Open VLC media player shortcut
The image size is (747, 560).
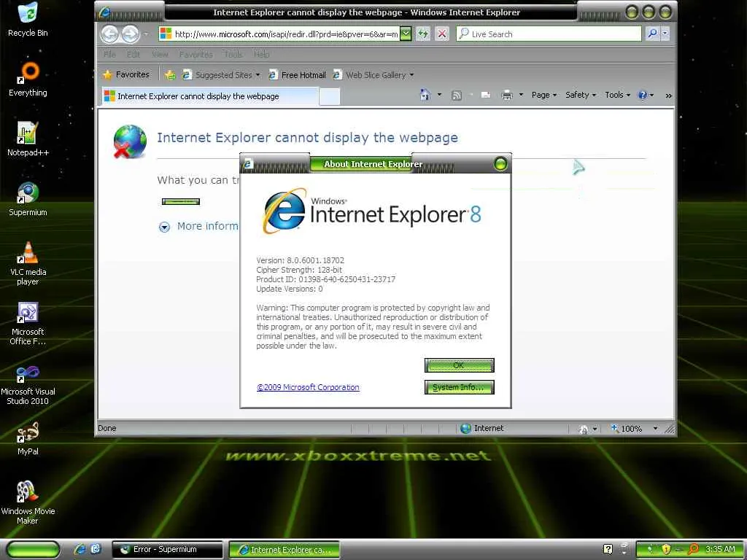(x=28, y=263)
